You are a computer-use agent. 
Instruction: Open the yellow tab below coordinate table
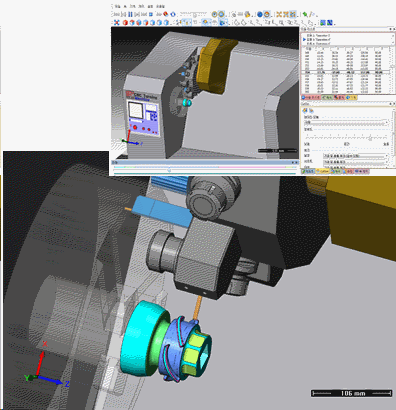click(x=351, y=97)
